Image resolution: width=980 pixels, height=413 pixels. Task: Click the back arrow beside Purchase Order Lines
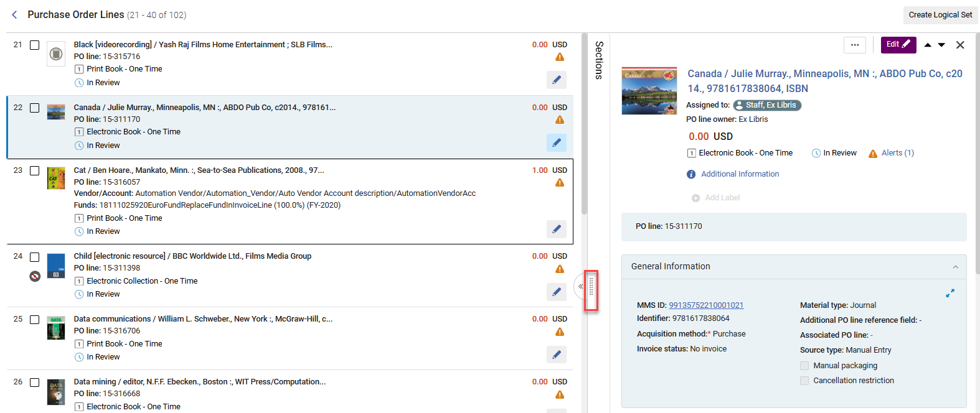14,14
